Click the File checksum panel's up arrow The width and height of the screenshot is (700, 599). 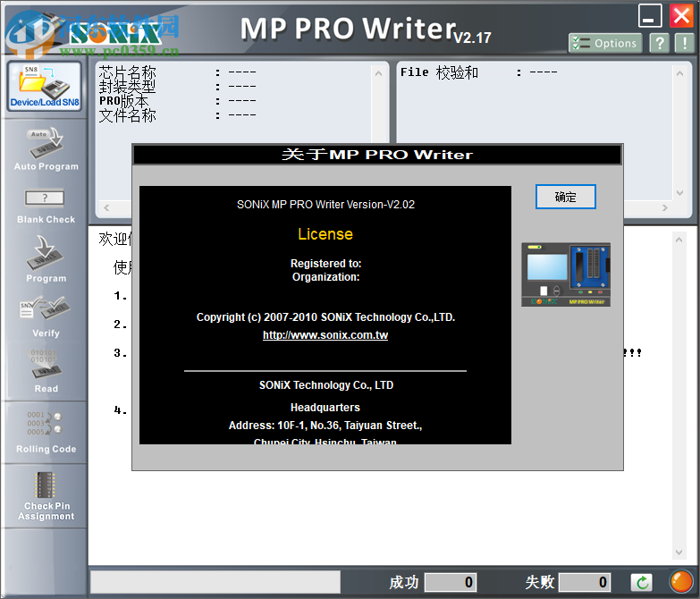679,73
